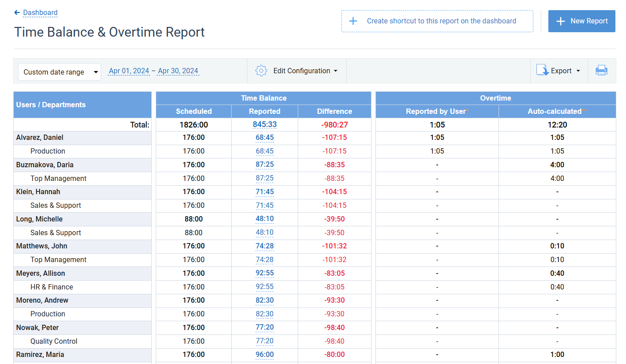Click Buzmakova bold auto-calculated overtime 4:00
Viewport: 626px width, 364px height.
[x=557, y=165]
